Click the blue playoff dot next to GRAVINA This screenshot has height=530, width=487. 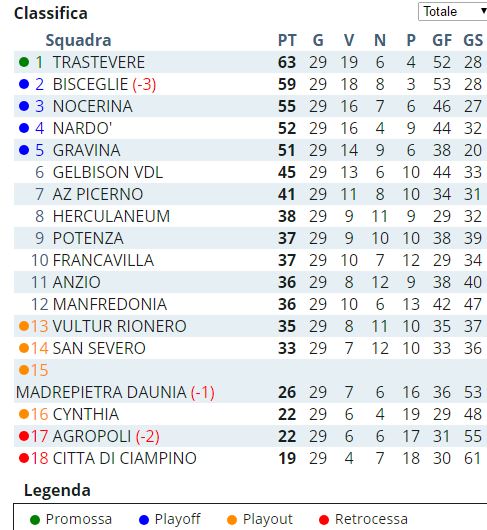coord(24,150)
